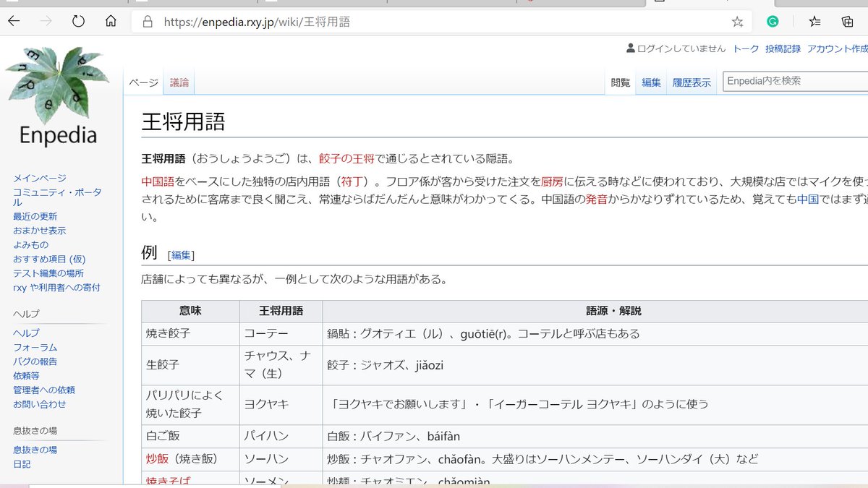Open the 投稿記録 link
Image resolution: width=868 pixels, height=488 pixels.
[x=783, y=48]
